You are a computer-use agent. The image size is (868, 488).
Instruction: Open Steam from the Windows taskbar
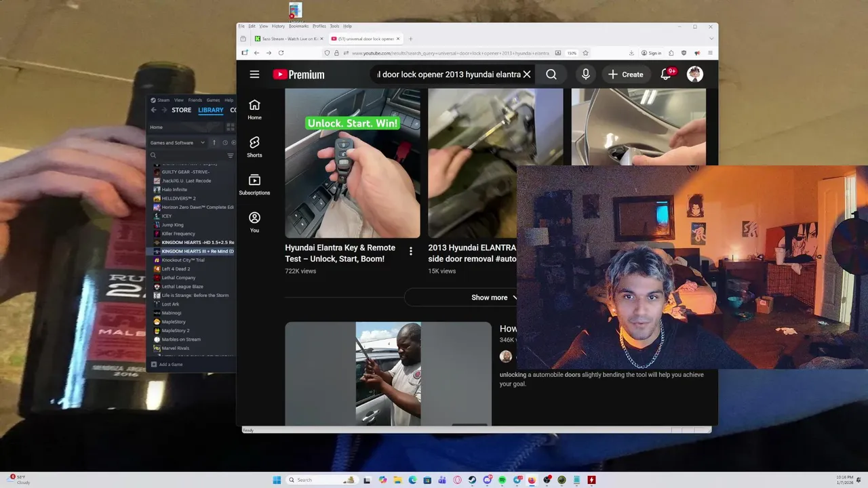point(472,480)
